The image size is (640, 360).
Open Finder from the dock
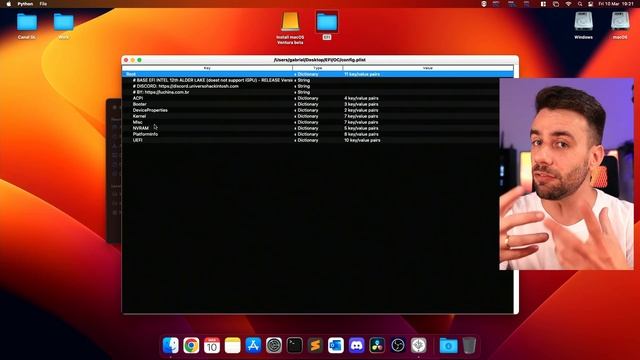tap(171, 345)
